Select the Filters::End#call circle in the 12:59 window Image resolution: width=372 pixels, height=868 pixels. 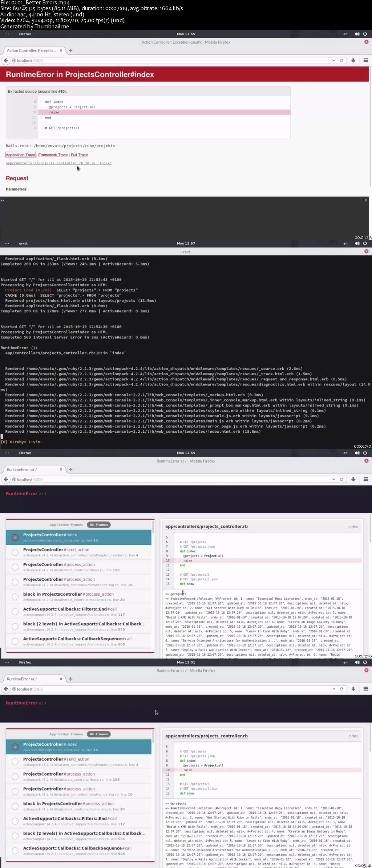(x=15, y=612)
